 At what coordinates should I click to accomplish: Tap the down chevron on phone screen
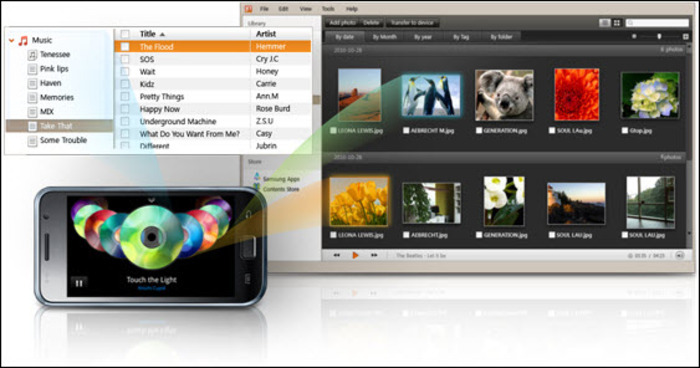pyautogui.click(x=152, y=200)
